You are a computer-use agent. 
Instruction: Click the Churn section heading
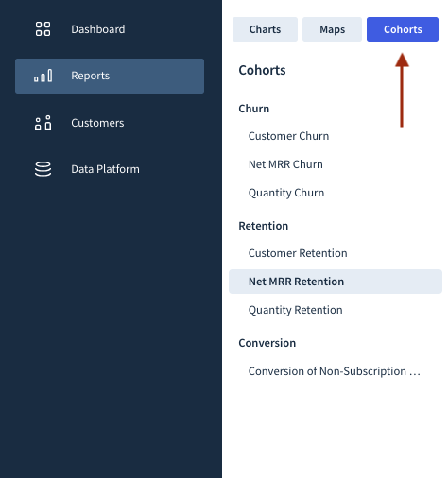pos(254,109)
